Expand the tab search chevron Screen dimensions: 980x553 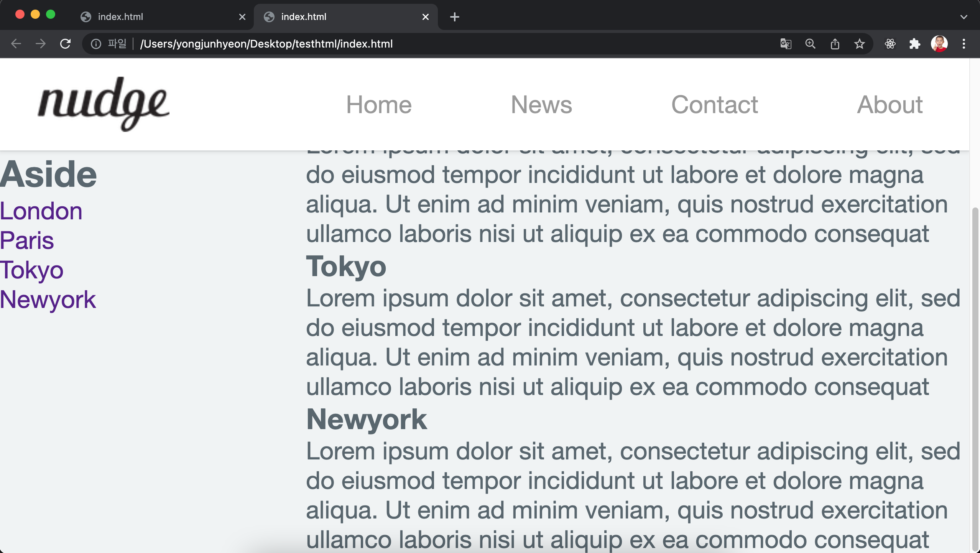click(x=964, y=17)
